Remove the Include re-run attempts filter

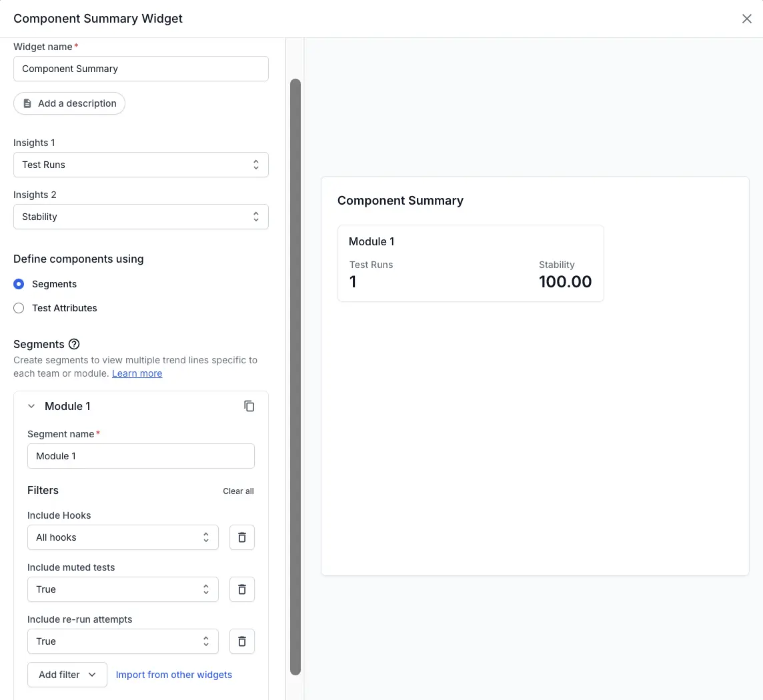click(242, 641)
